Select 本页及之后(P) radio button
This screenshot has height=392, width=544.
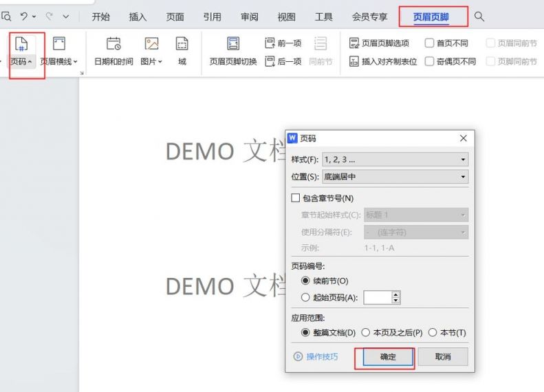coord(366,332)
